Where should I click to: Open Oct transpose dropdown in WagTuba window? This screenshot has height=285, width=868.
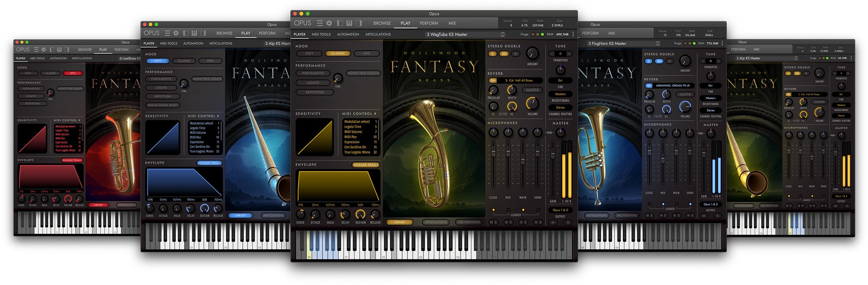(x=560, y=80)
